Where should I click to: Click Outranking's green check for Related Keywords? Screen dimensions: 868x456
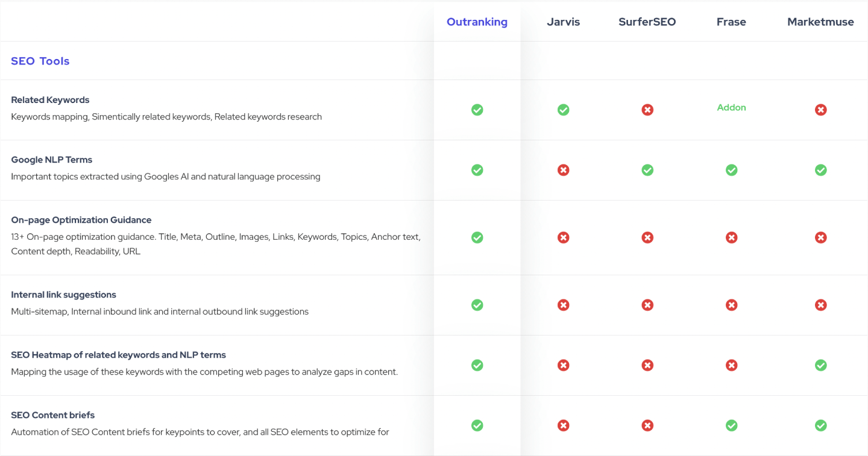click(x=477, y=110)
